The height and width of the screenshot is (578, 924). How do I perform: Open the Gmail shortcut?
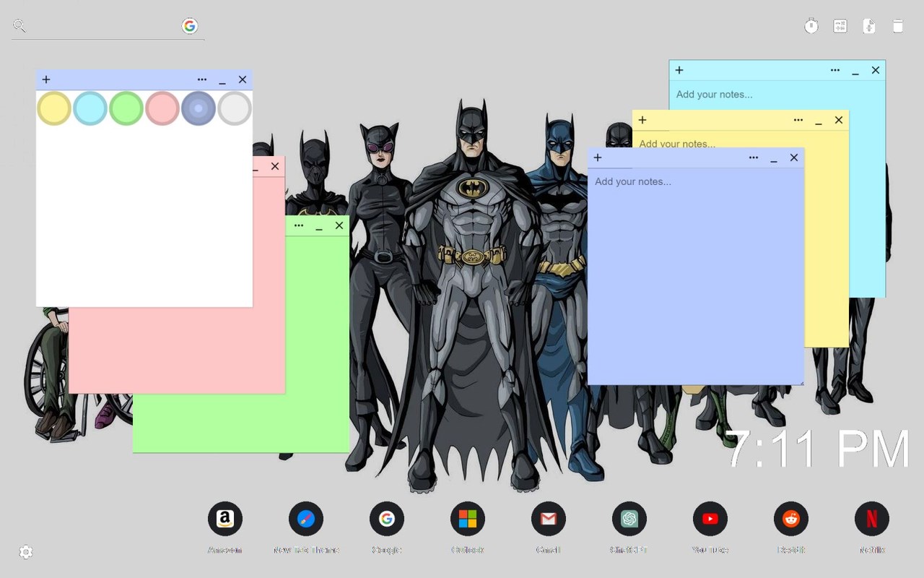[x=549, y=519]
